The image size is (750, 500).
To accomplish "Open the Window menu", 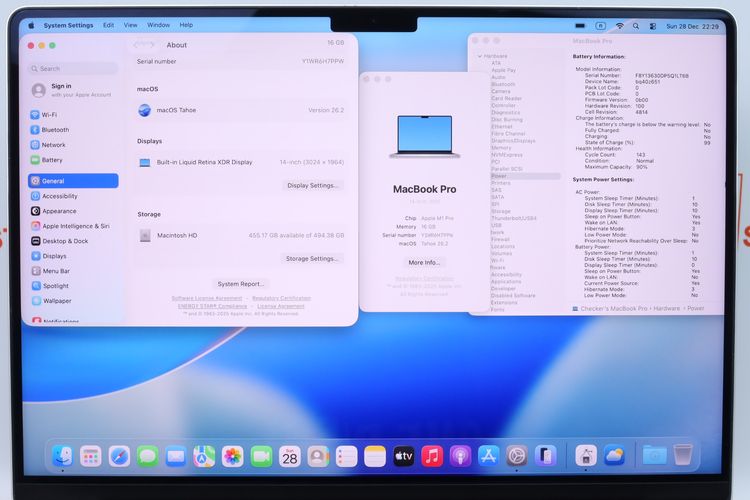I will pyautogui.click(x=158, y=25).
